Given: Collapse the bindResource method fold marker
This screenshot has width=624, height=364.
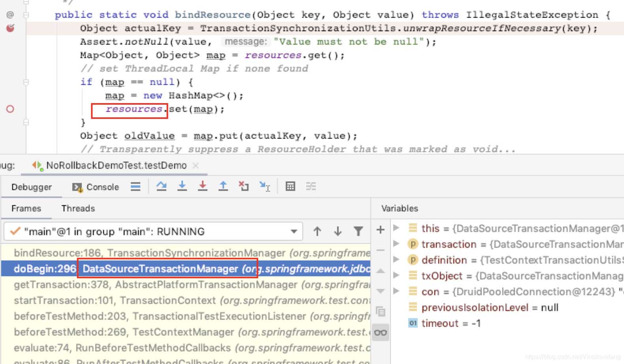Looking at the screenshot, I should [26, 15].
